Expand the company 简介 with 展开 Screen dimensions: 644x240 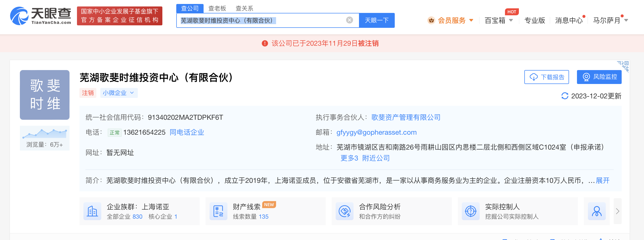(x=603, y=180)
